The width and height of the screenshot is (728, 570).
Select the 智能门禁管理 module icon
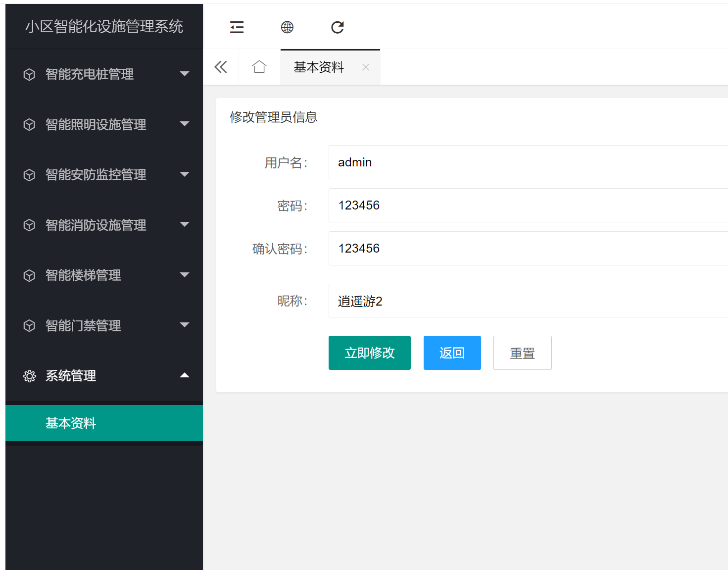click(29, 325)
